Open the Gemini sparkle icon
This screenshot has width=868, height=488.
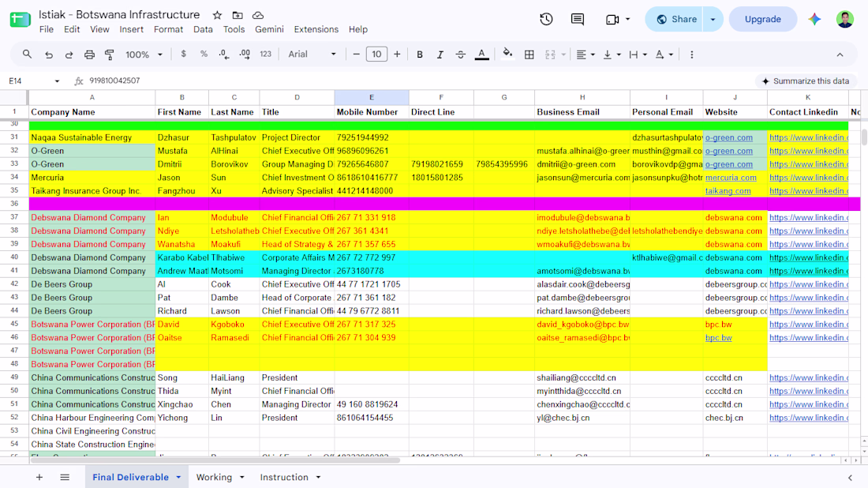tap(814, 20)
